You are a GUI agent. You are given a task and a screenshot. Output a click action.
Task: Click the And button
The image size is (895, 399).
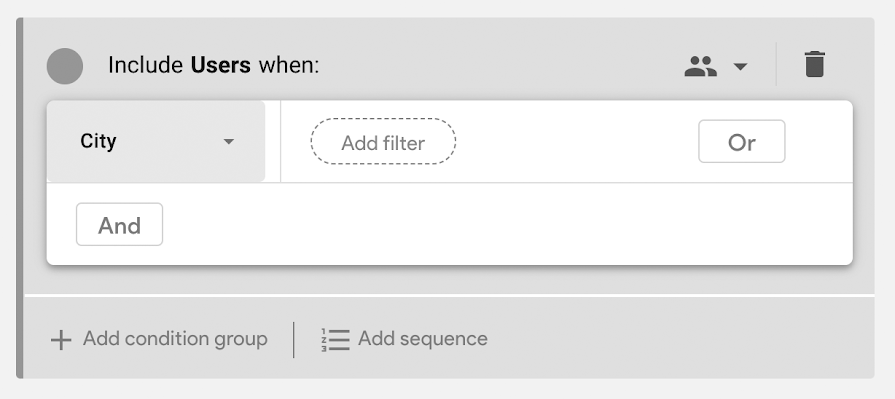coord(119,225)
